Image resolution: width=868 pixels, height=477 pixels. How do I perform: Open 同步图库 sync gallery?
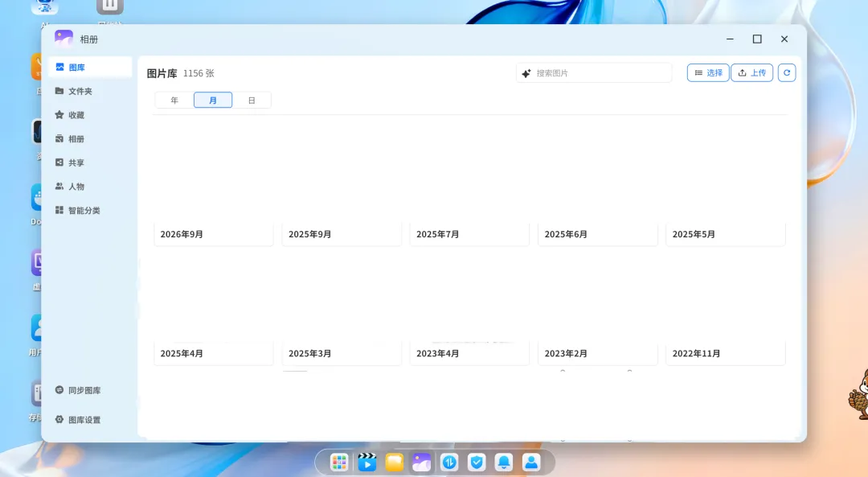click(90, 390)
